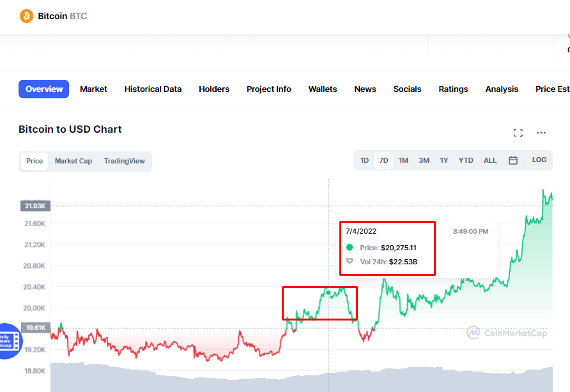Click the 19.20K axis label
The width and height of the screenshot is (570, 392).
[x=35, y=350]
